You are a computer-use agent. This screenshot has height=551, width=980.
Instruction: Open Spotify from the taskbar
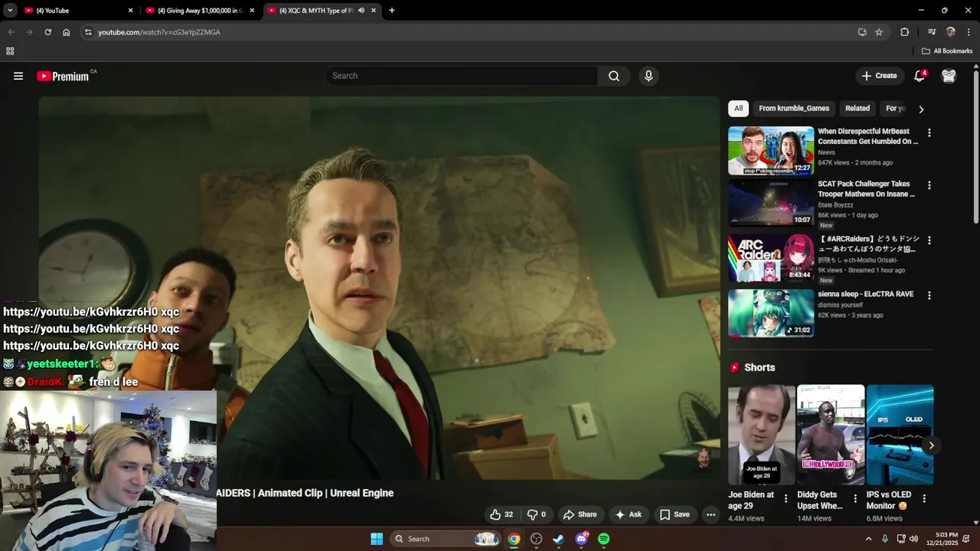pyautogui.click(x=603, y=539)
